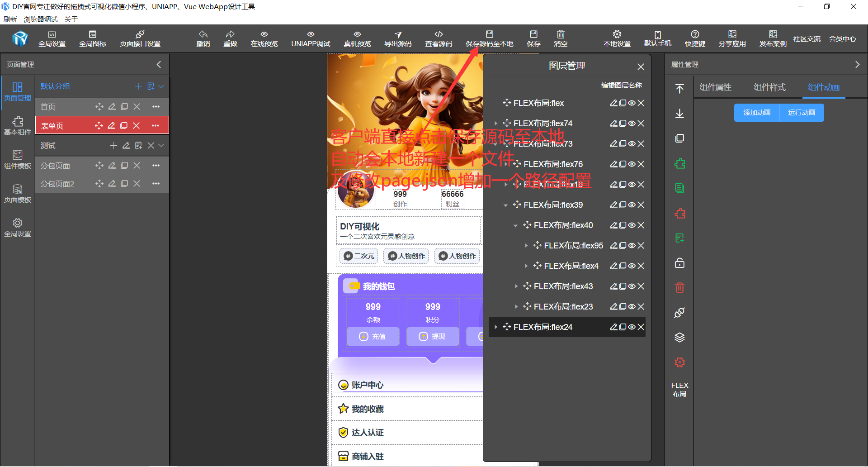The height and width of the screenshot is (467, 868).
Task: Select 默认手机 device option
Action: 658,38
